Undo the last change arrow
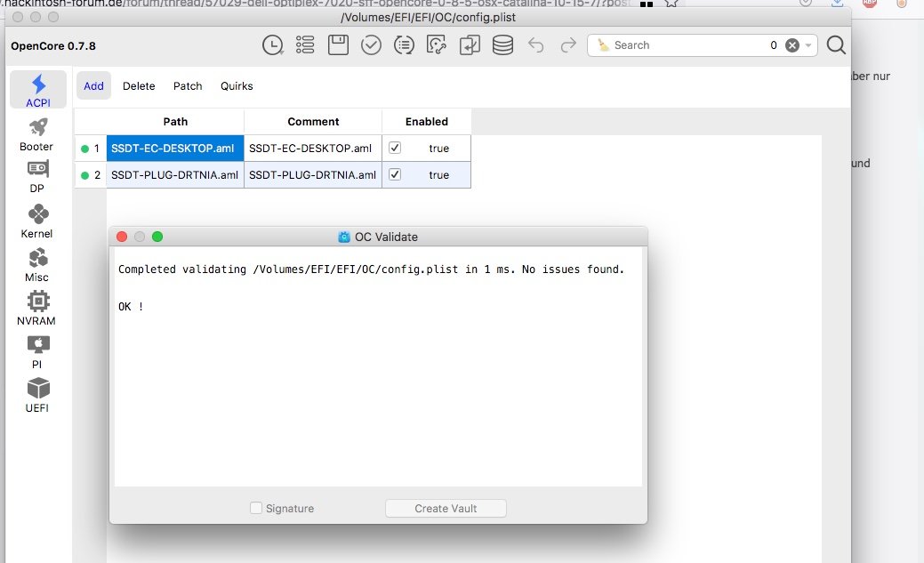 (x=535, y=45)
